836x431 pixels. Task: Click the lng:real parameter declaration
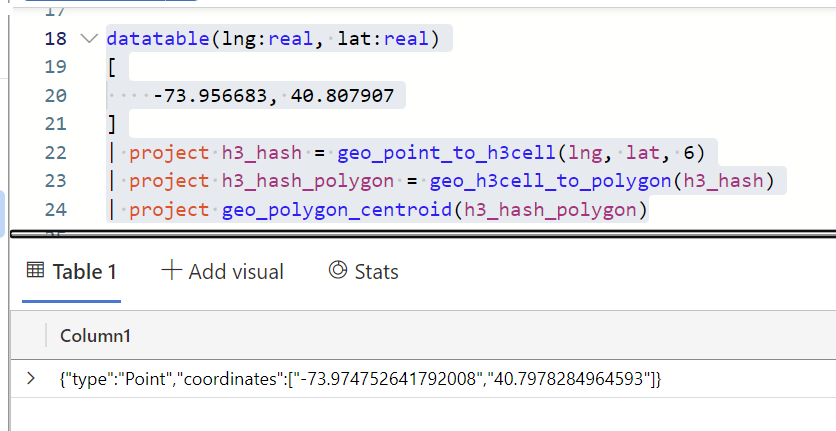[247, 39]
